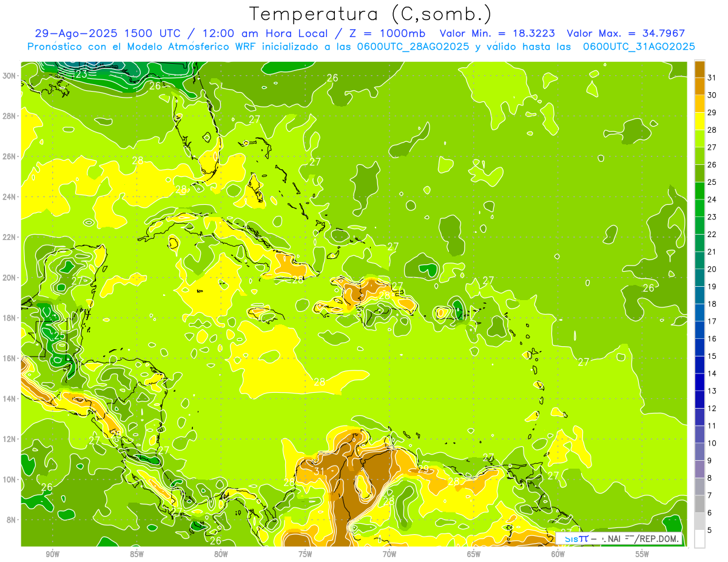
Task: Click the colorbar scale label 31
Action: 712,77
